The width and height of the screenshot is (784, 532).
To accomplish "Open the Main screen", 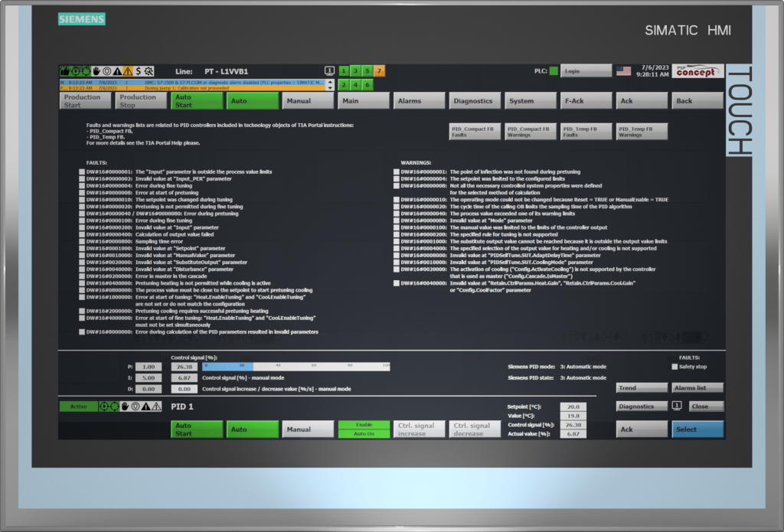I will pyautogui.click(x=363, y=100).
